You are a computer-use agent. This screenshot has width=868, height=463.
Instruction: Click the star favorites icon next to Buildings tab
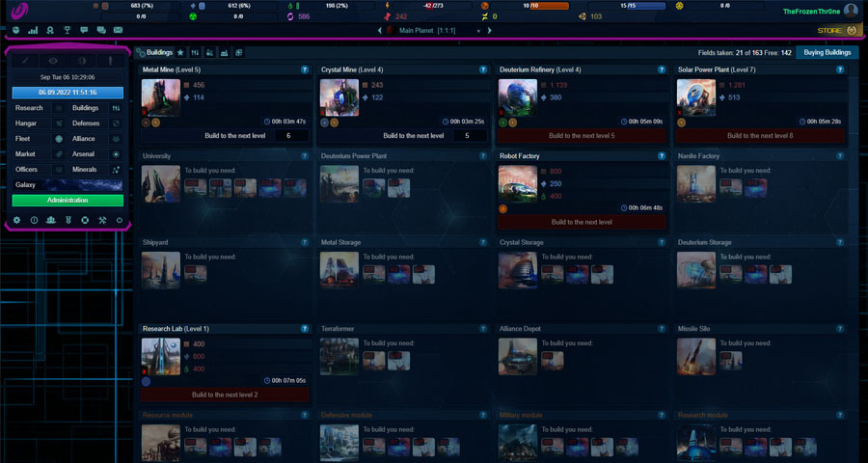point(180,53)
